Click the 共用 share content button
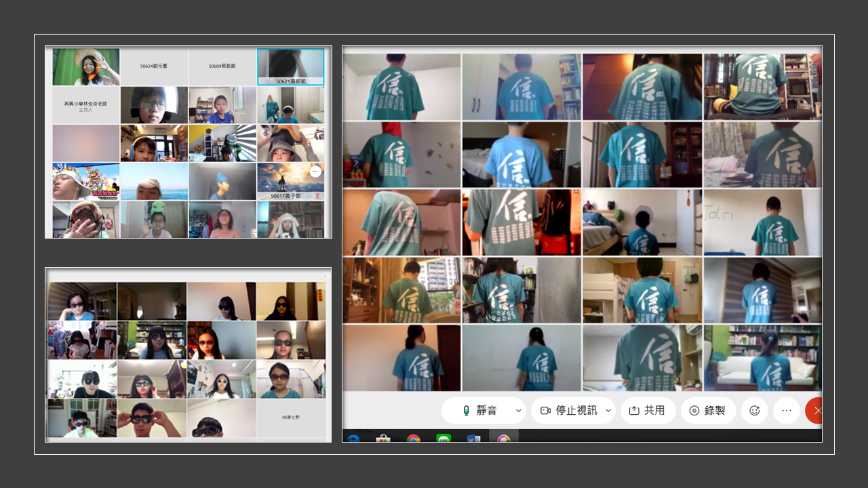868x488 pixels. pos(647,411)
